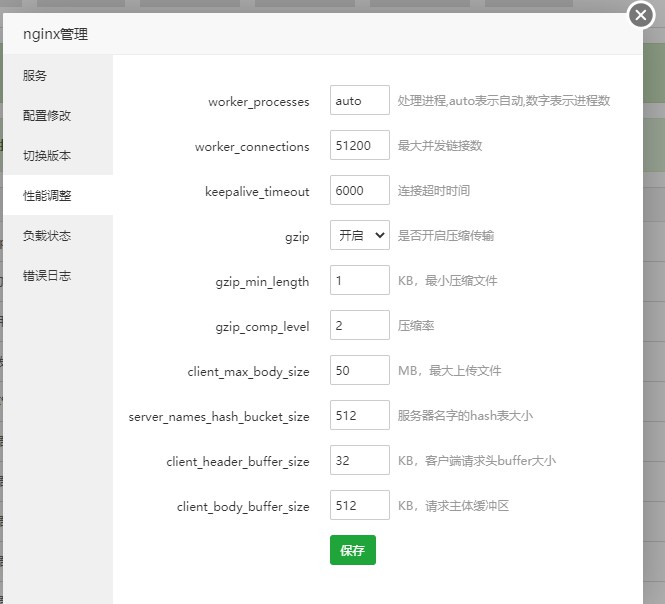
Task: Click the 压缩率 description text
Action: coord(416,325)
